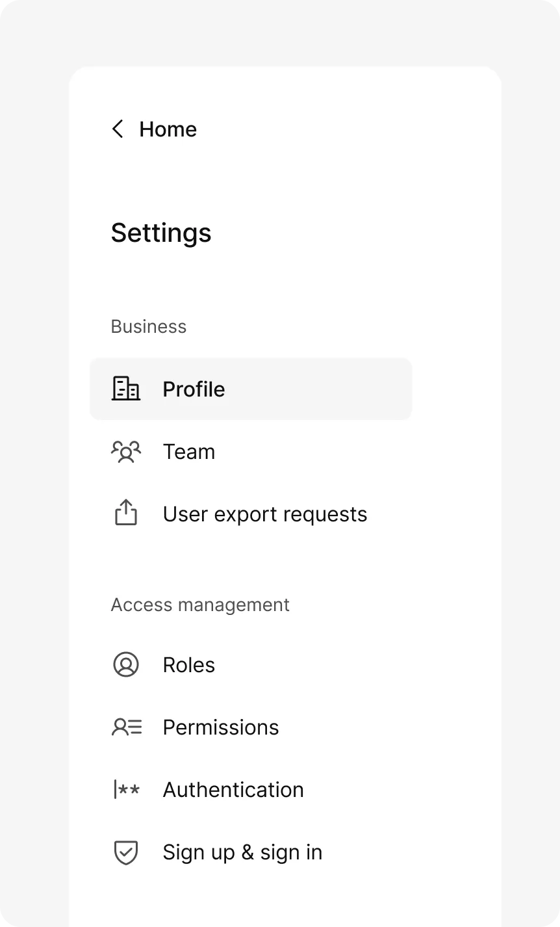Viewport: 560px width, 927px height.
Task: Choose the Authentication text entry
Action: point(233,790)
